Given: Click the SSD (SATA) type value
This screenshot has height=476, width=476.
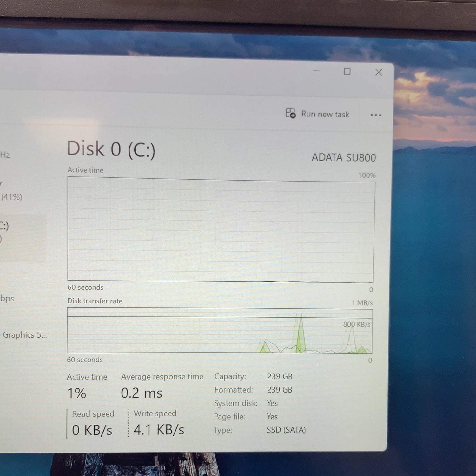Looking at the screenshot, I should coord(286,430).
